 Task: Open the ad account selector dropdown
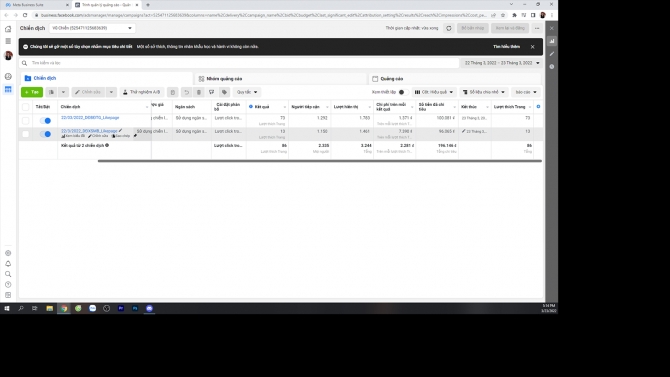coord(92,28)
